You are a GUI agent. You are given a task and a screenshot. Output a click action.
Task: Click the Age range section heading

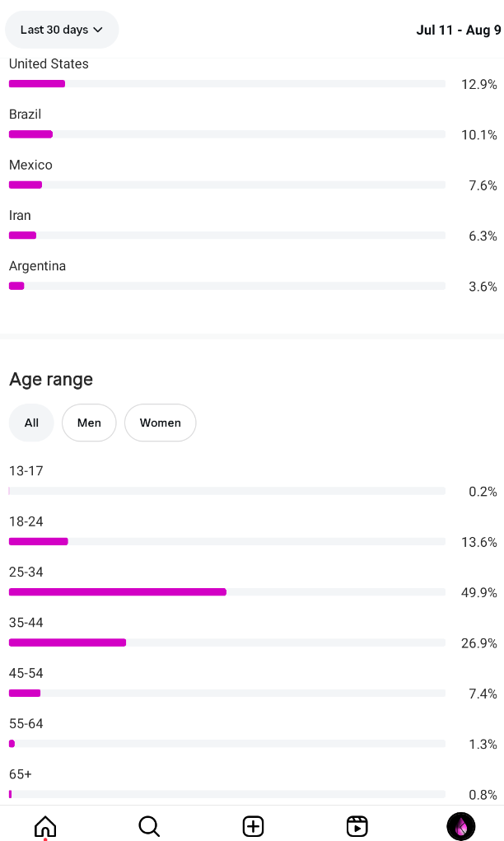tap(51, 379)
